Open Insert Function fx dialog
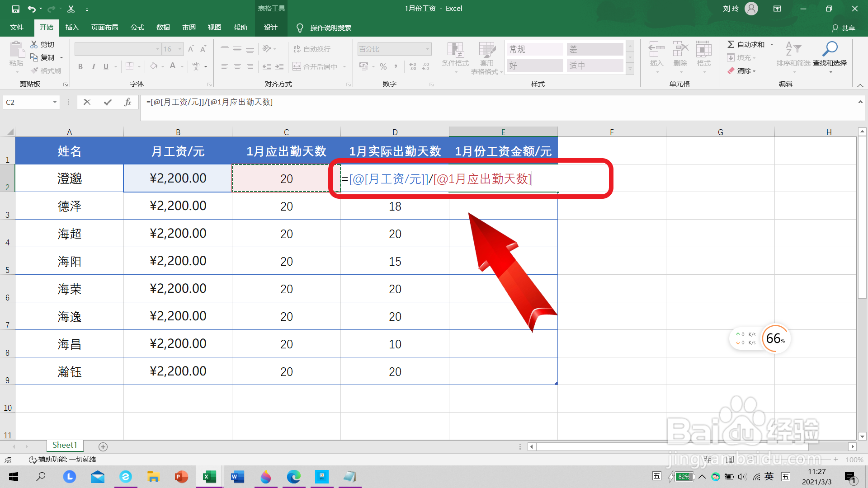The height and width of the screenshot is (488, 868). click(x=127, y=102)
